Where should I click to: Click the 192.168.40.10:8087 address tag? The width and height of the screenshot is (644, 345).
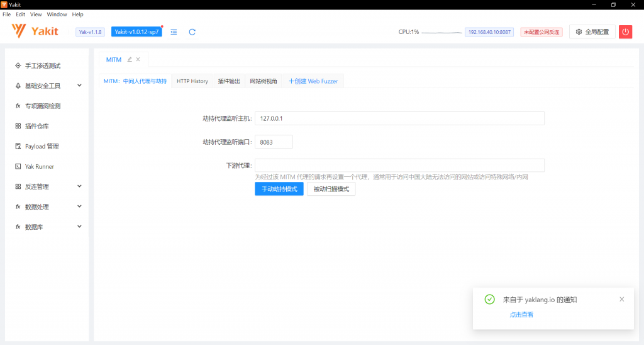(489, 32)
